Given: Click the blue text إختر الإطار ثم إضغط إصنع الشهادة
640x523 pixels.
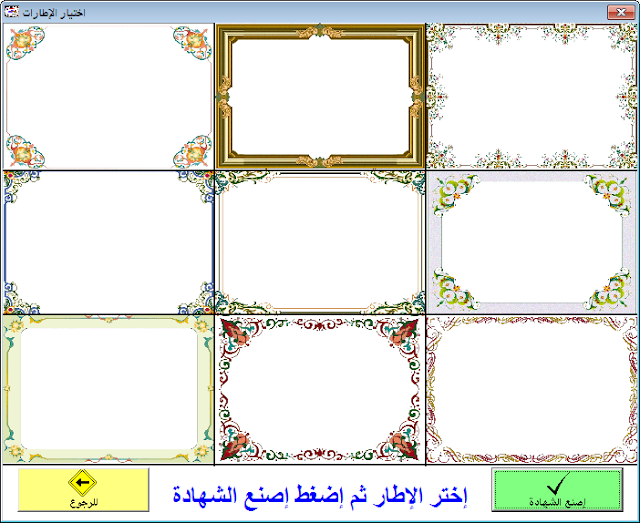Looking at the screenshot, I should (320, 494).
